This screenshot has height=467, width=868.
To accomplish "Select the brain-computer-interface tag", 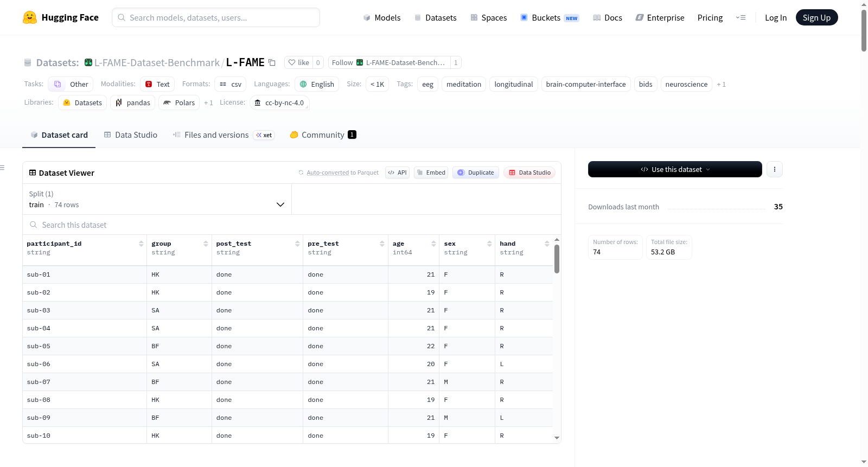I will click(x=586, y=84).
